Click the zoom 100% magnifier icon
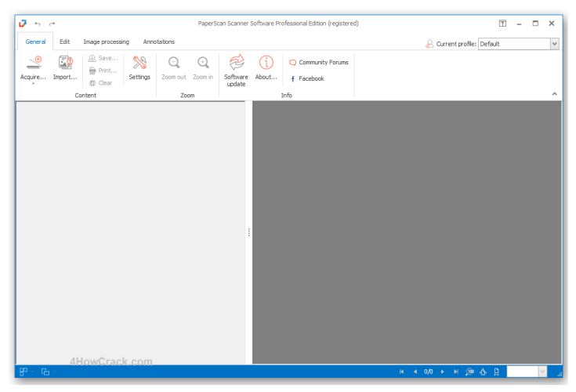 coord(470,372)
